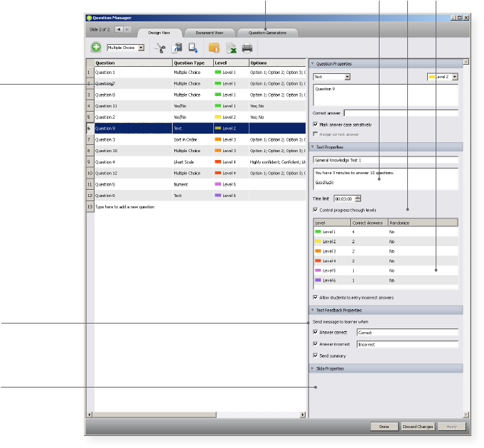484x448 pixels.
Task: Click the Options column header
Action: [277, 63]
